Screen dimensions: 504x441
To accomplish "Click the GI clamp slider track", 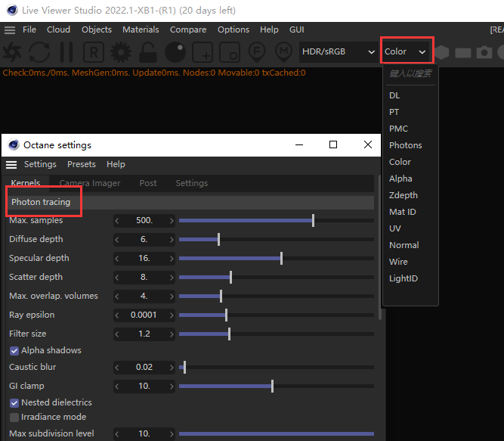I will tap(277, 386).
